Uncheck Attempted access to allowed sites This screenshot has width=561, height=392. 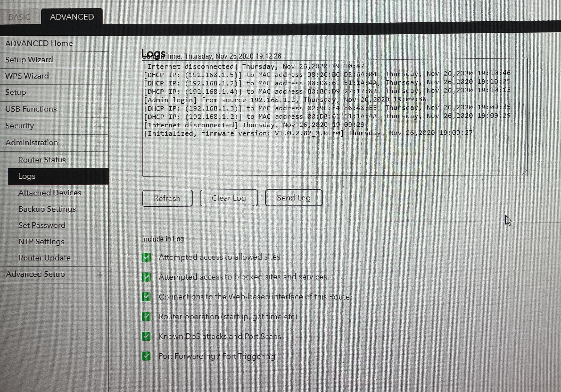pyautogui.click(x=146, y=257)
